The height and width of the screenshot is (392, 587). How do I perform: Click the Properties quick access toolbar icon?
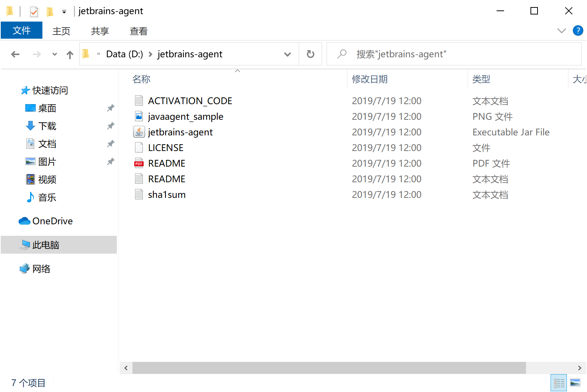34,12
